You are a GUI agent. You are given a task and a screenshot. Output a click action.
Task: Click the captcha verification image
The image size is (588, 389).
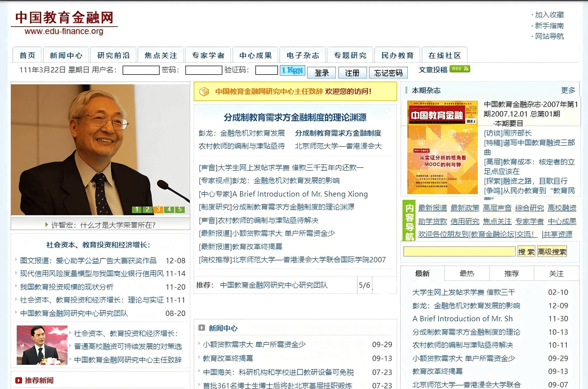pyautogui.click(x=293, y=70)
